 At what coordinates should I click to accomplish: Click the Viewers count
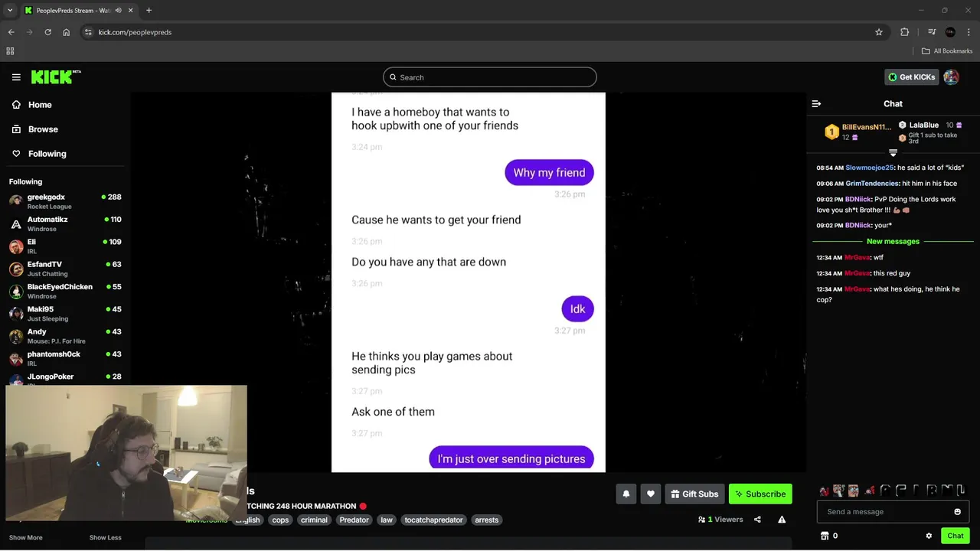(x=720, y=520)
